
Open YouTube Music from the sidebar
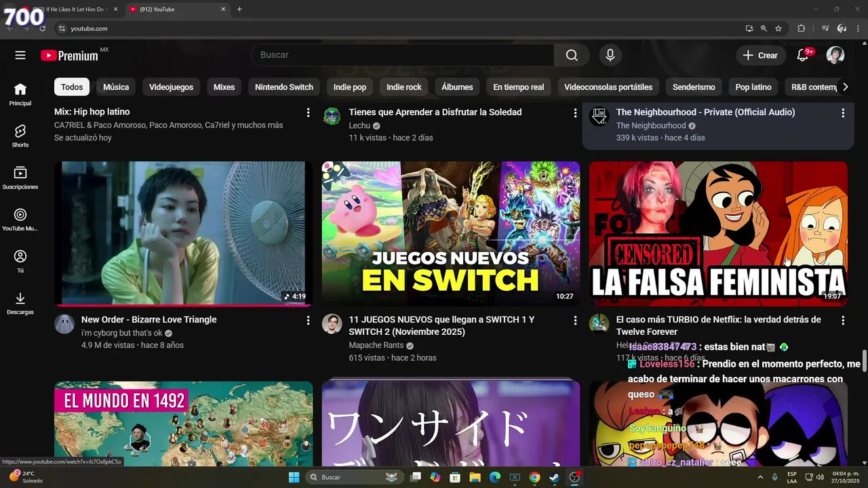[x=20, y=220]
